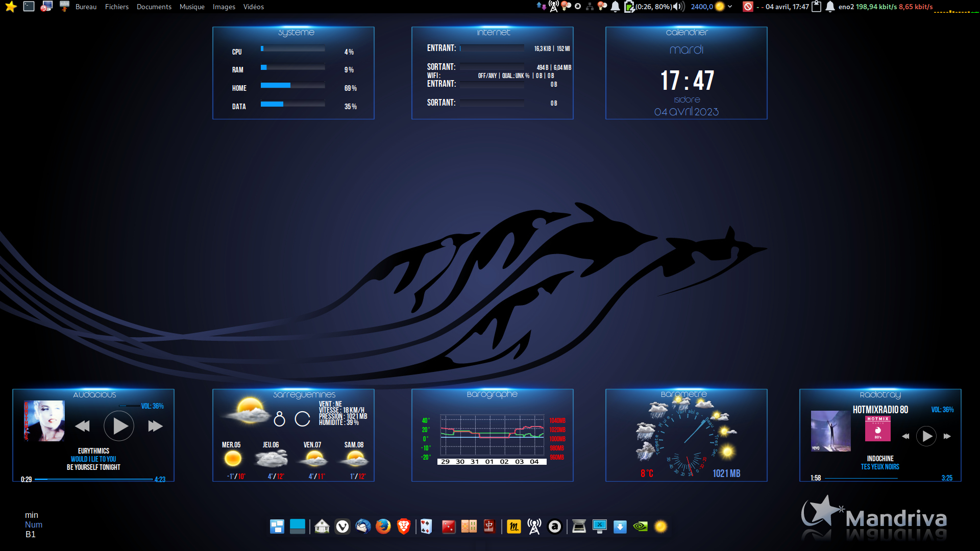Mute sound via the panel speaker icon
This screenshot has width=980, height=551.
pyautogui.click(x=678, y=7)
